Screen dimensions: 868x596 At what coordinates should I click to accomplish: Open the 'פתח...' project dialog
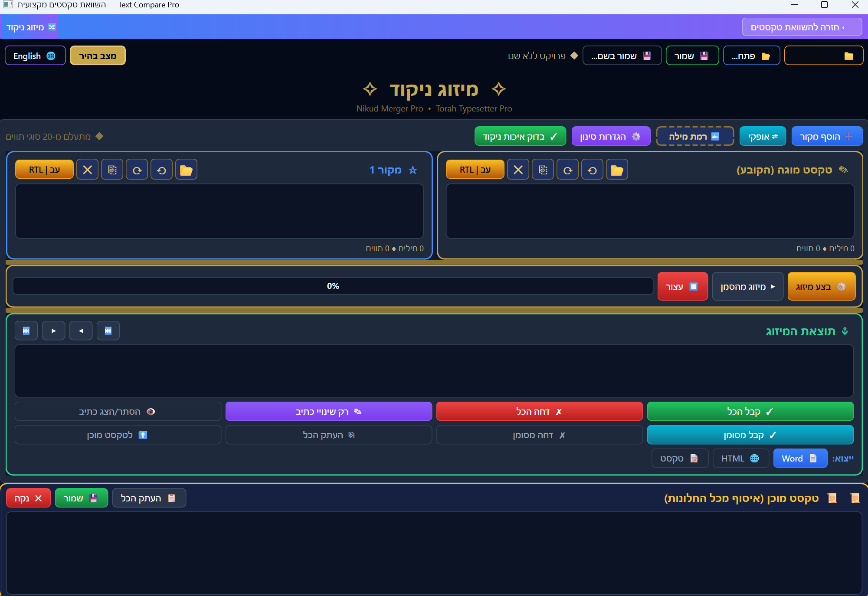pyautogui.click(x=751, y=56)
